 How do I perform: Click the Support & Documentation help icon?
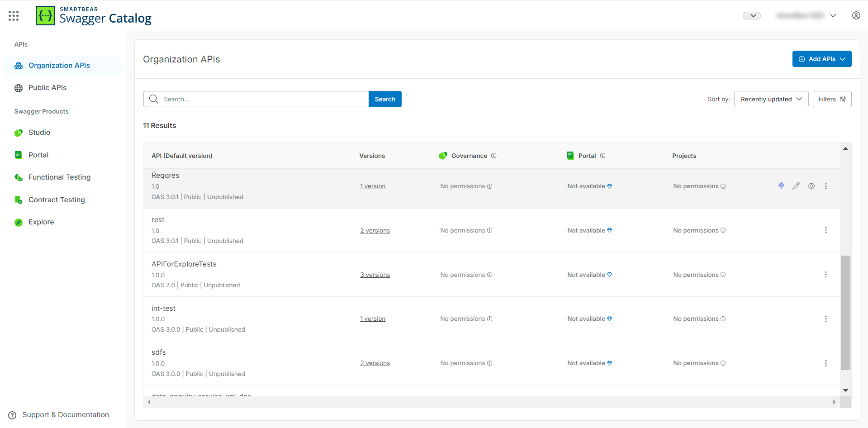13,415
